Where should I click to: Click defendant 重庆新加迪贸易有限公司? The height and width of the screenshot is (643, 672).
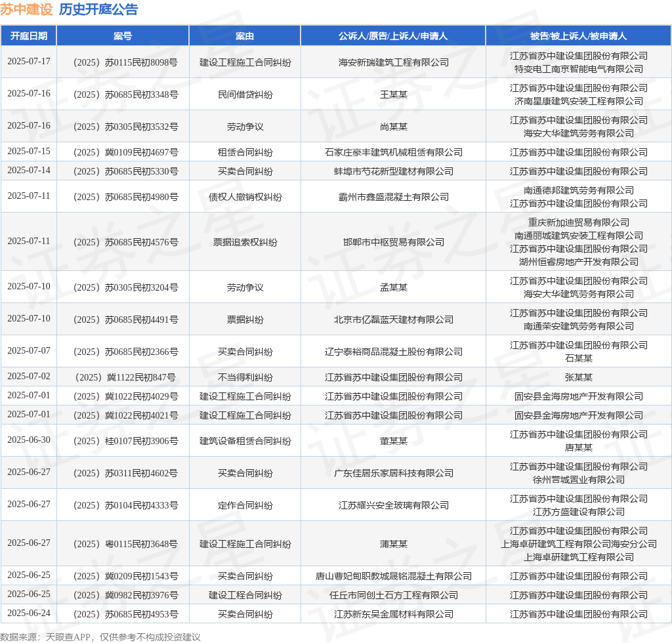click(579, 222)
